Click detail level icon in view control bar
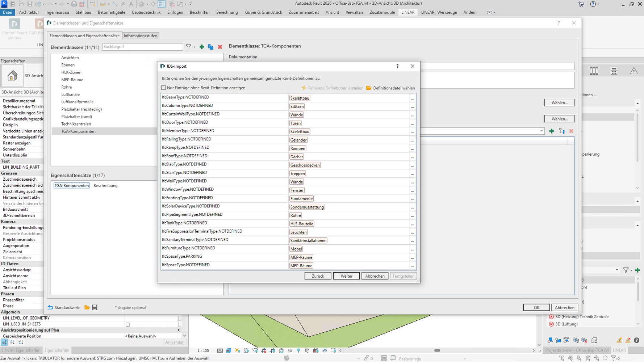Image resolution: width=644 pixels, height=362 pixels. pos(220,350)
